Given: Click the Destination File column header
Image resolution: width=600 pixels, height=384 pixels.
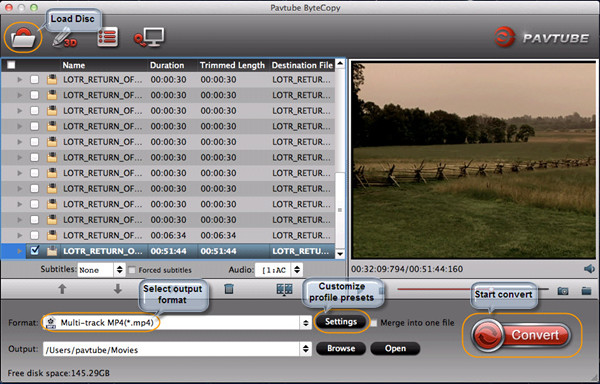Looking at the screenshot, I should coord(302,65).
